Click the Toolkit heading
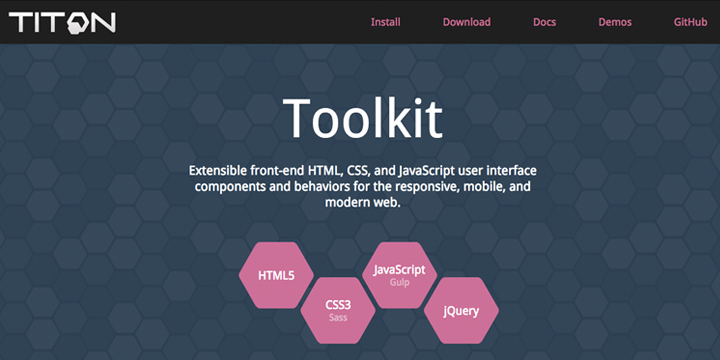 362,118
